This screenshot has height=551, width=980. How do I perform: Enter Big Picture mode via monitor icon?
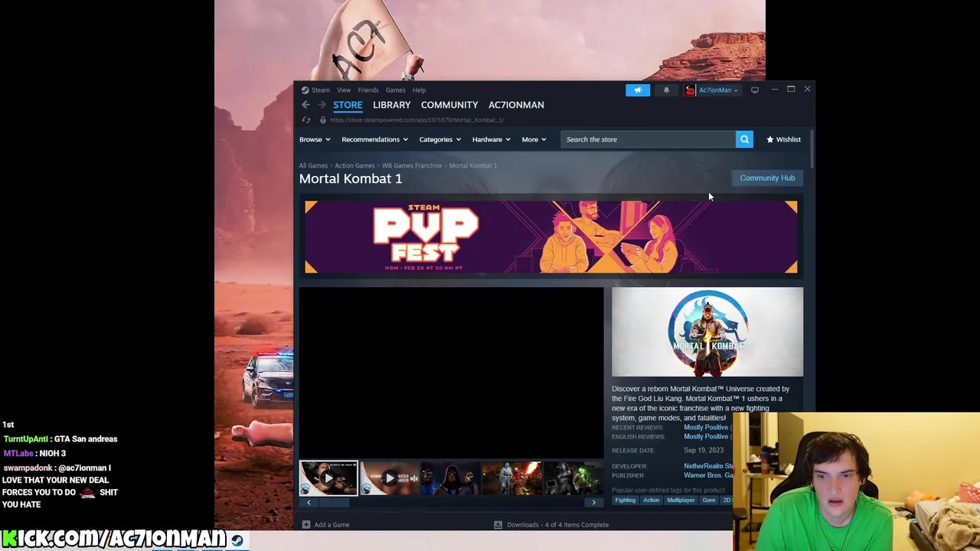click(x=755, y=90)
